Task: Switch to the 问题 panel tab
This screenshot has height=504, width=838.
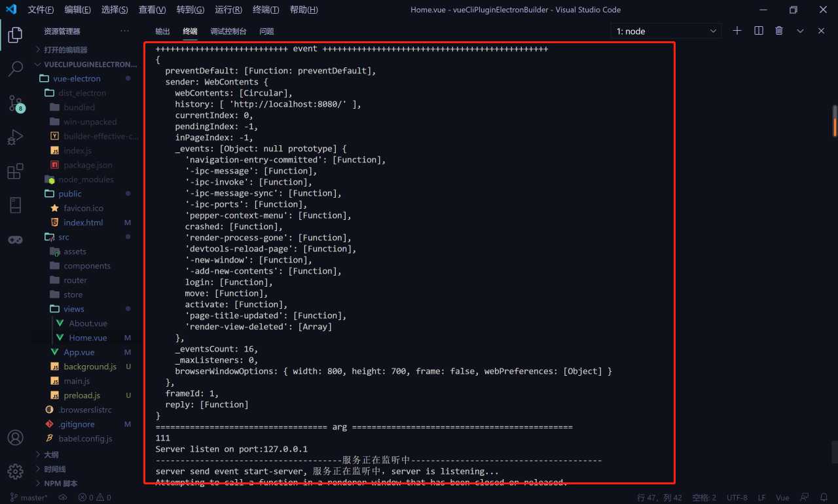Action: [x=266, y=31]
